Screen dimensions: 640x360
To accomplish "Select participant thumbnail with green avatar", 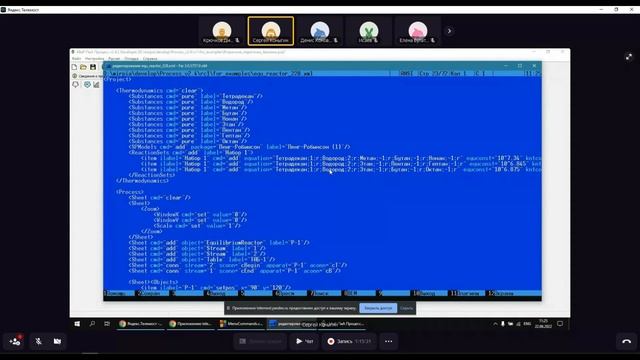I will click(x=369, y=31).
